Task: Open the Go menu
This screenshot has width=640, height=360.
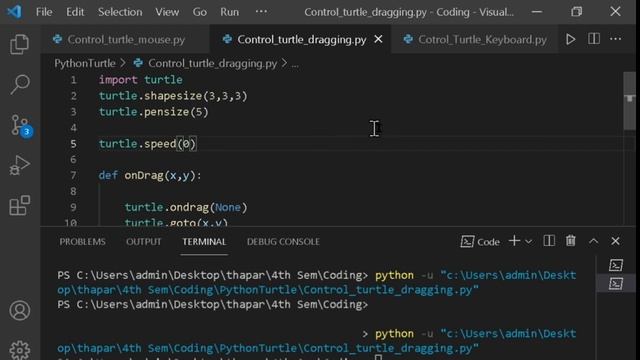Action: click(x=200, y=12)
